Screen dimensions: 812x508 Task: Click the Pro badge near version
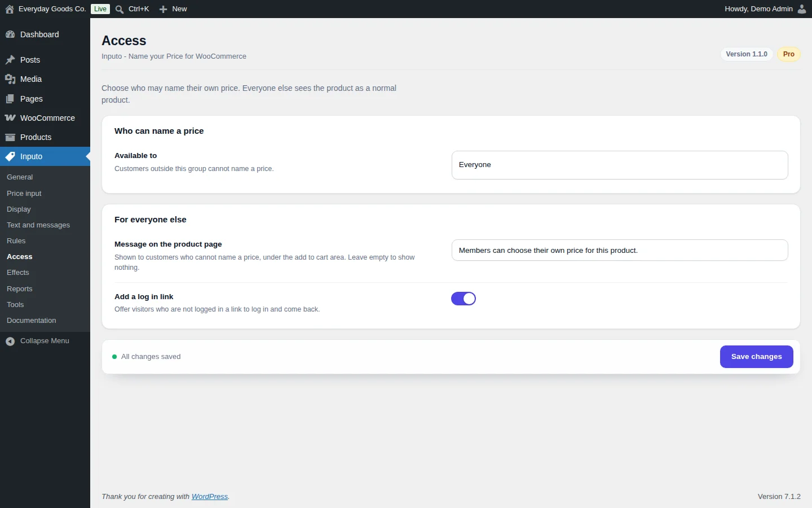(788, 54)
